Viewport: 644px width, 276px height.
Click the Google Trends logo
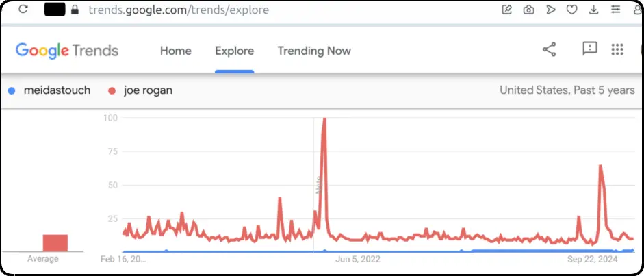click(x=67, y=51)
